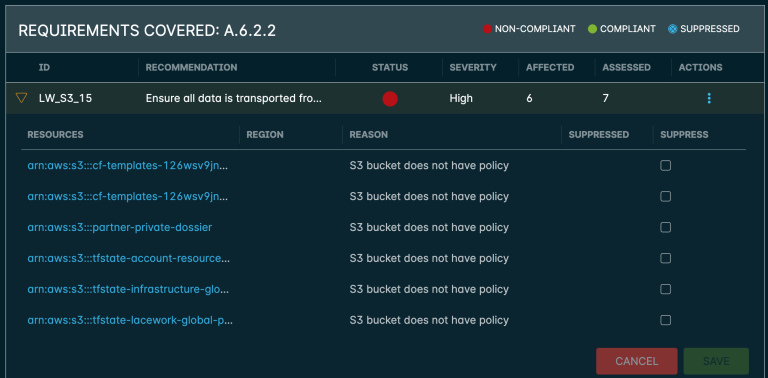This screenshot has height=378, width=768.
Task: Click the High severity value
Action: [461, 98]
